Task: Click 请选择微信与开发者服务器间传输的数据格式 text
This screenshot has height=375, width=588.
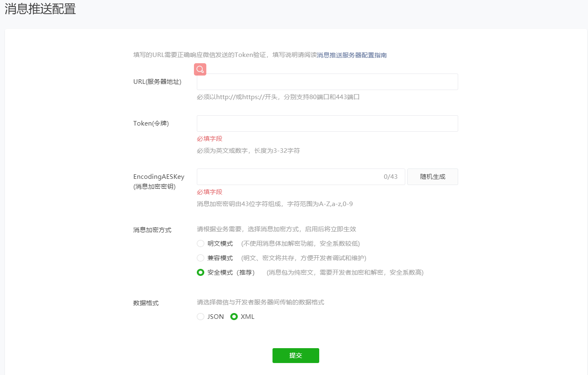Action: pos(261,302)
